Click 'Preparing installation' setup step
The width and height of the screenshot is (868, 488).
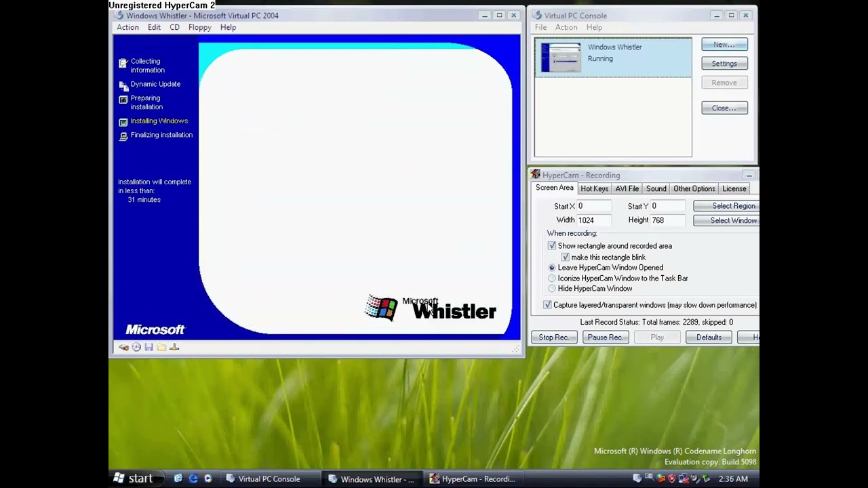146,102
